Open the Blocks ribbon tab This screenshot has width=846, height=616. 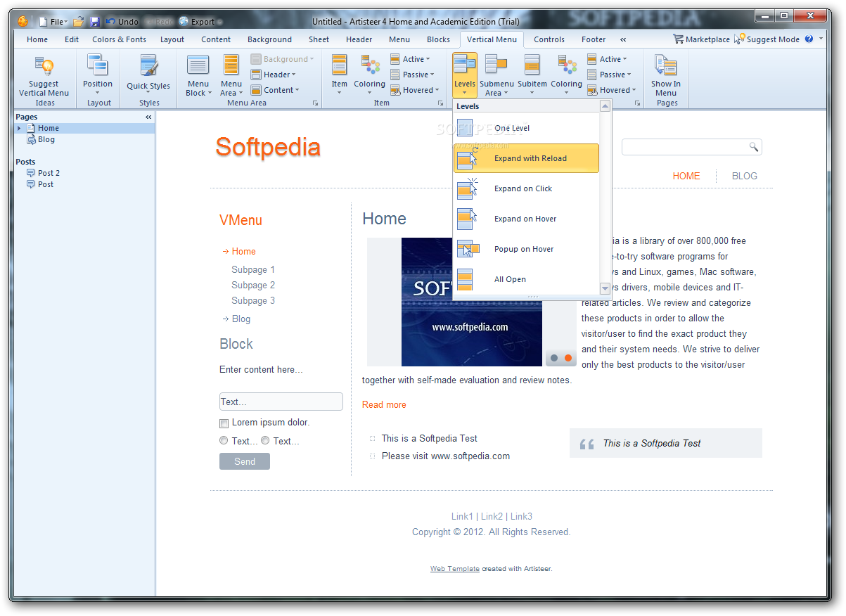(x=439, y=39)
